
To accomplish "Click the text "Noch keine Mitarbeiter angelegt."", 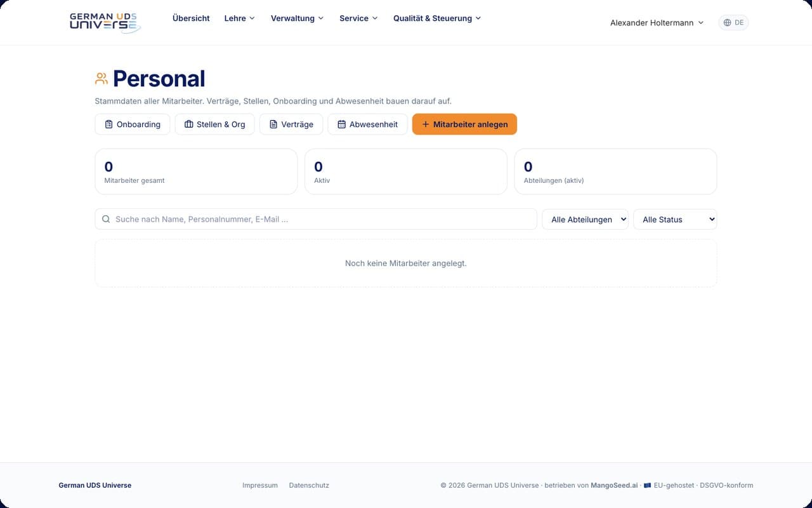I will (x=406, y=263).
